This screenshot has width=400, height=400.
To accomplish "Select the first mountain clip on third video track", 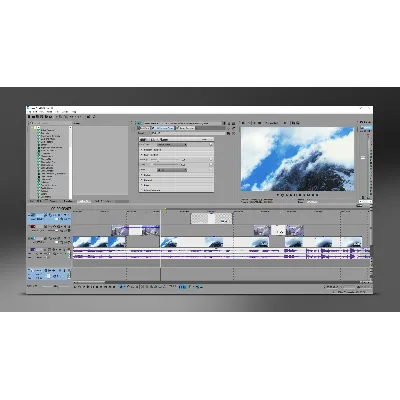I will click(99, 242).
